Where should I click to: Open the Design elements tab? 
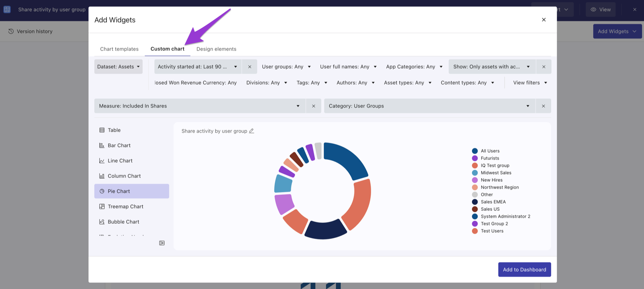[x=216, y=49]
